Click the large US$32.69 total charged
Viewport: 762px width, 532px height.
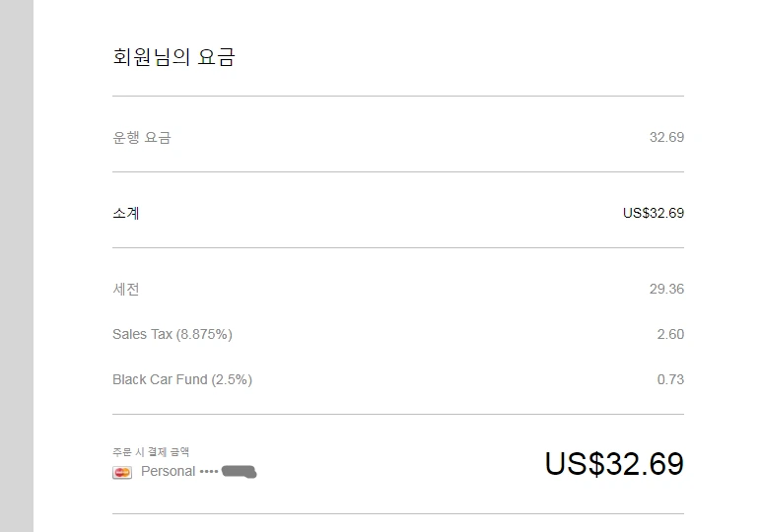pyautogui.click(x=613, y=464)
